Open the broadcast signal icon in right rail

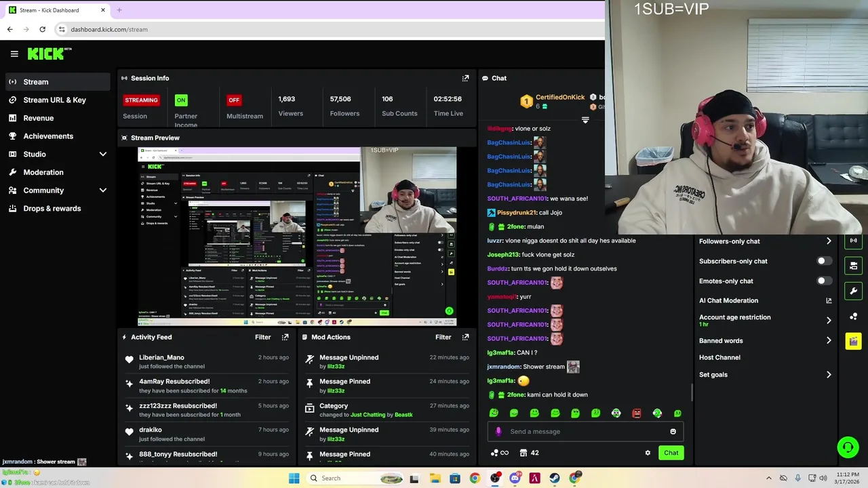click(853, 241)
